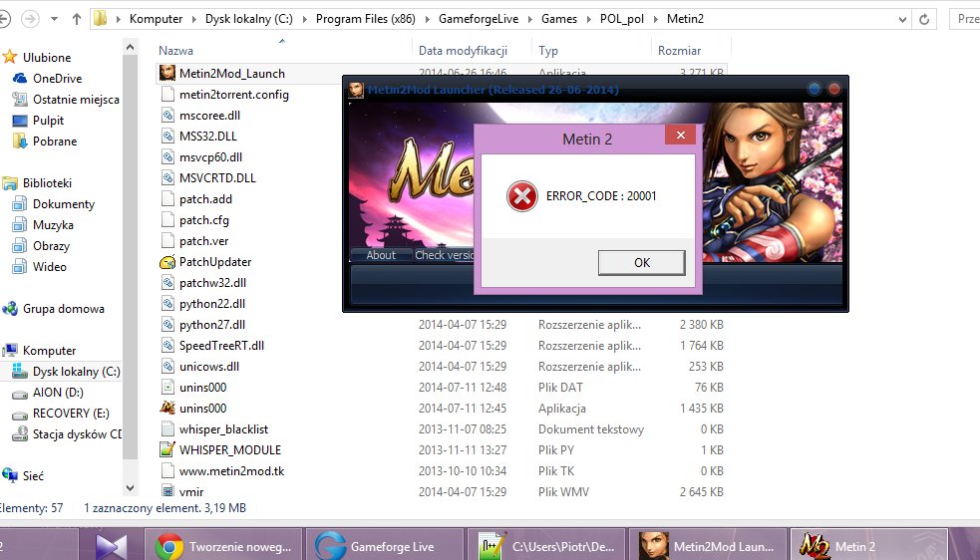Open Grupa domowa in the sidebar

[63, 309]
